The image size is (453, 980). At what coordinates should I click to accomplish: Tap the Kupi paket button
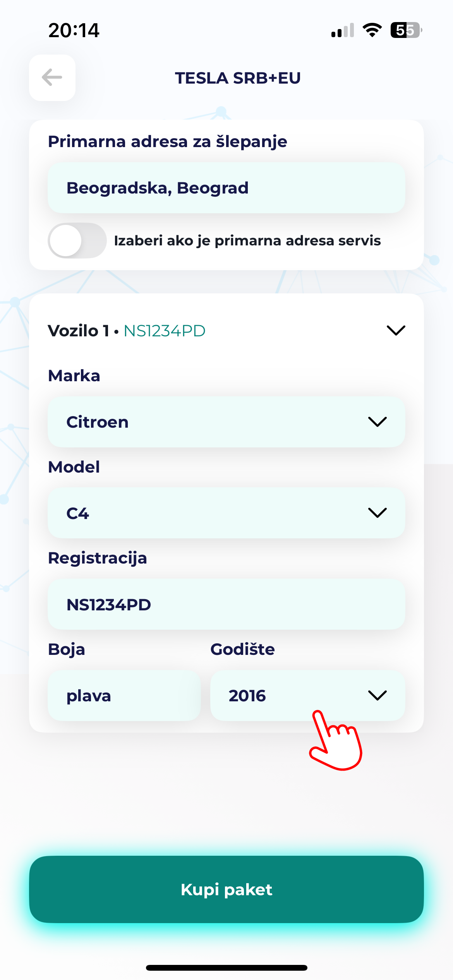point(226,889)
